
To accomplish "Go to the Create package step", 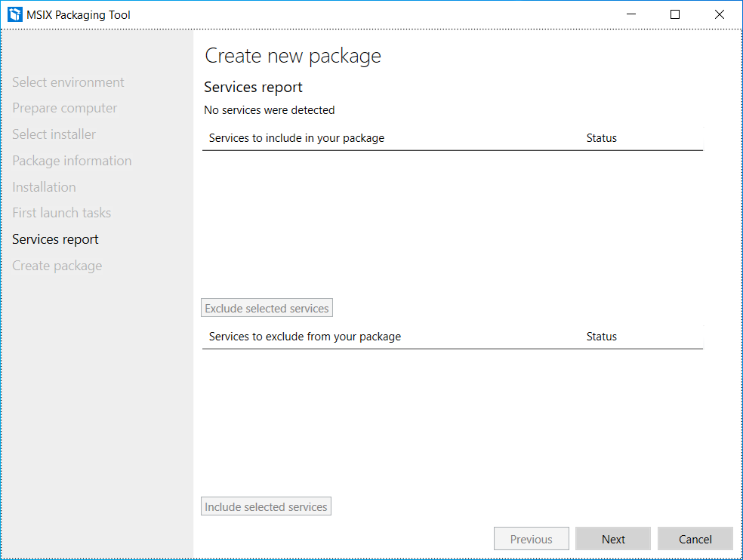I will tap(57, 266).
